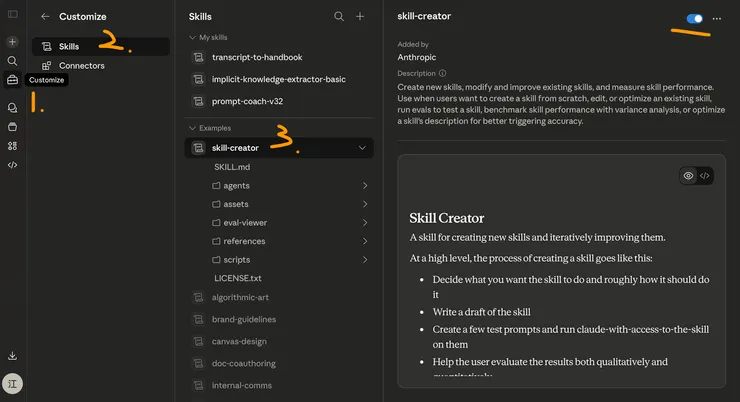Viewport: 740px width, 402px height.
Task: Switch to rendered preview eye view
Action: tap(688, 176)
